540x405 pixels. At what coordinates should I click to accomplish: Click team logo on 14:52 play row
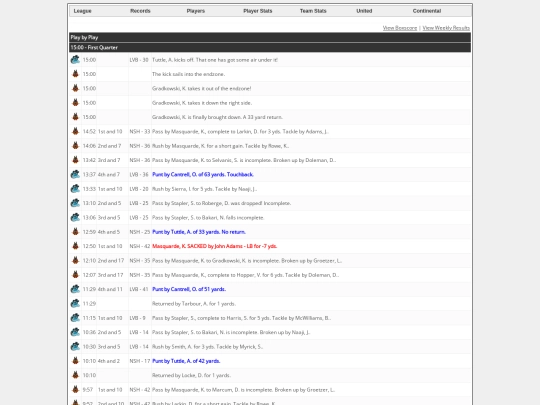(75, 132)
